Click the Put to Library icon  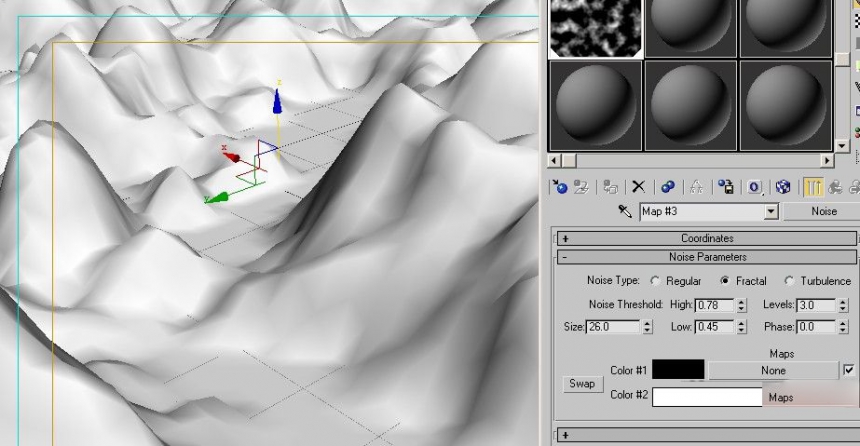(x=726, y=187)
